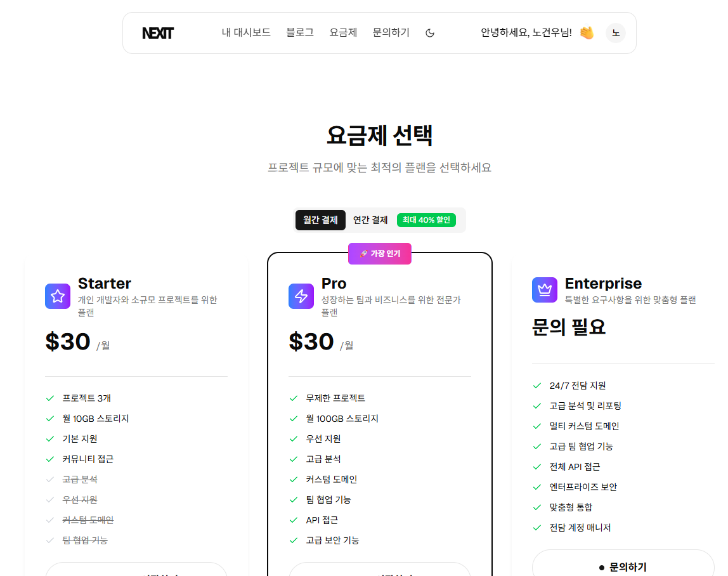Click the 최대 40% 할인 badge
This screenshot has height=576, width=728.
coord(426,220)
